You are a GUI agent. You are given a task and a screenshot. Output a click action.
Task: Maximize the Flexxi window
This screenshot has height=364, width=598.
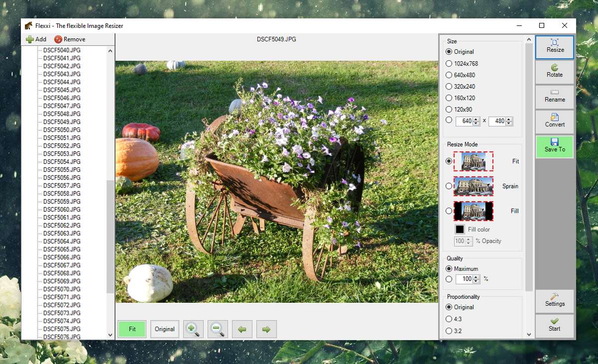coord(542,25)
